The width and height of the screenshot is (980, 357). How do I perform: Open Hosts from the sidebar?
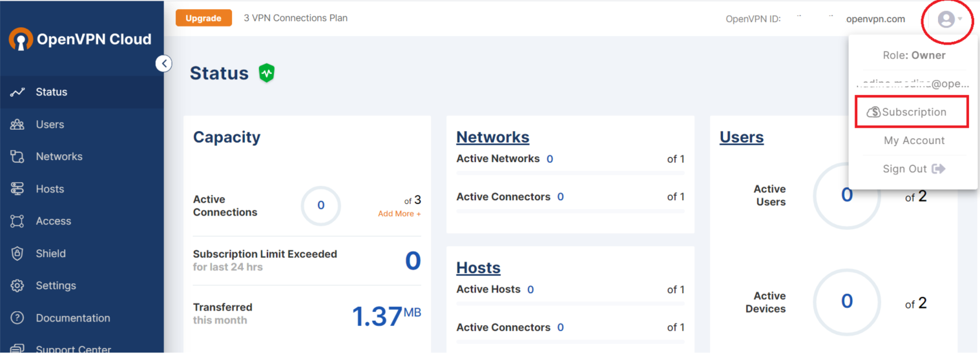click(82, 189)
